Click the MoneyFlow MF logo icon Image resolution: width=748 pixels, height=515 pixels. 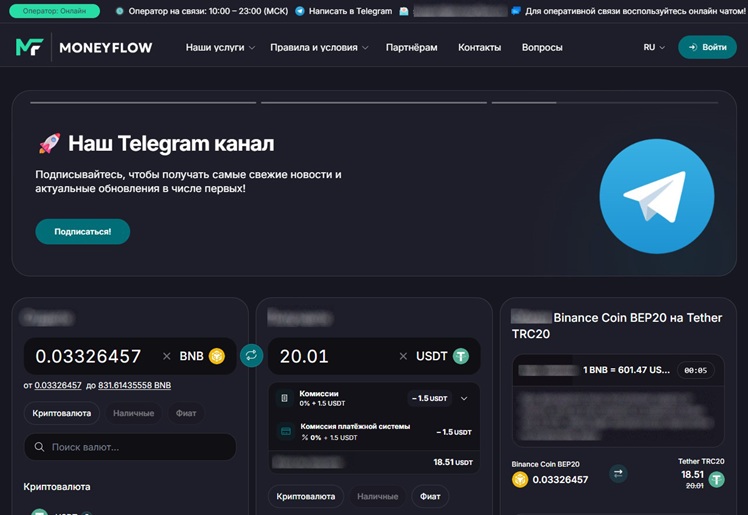pos(30,47)
